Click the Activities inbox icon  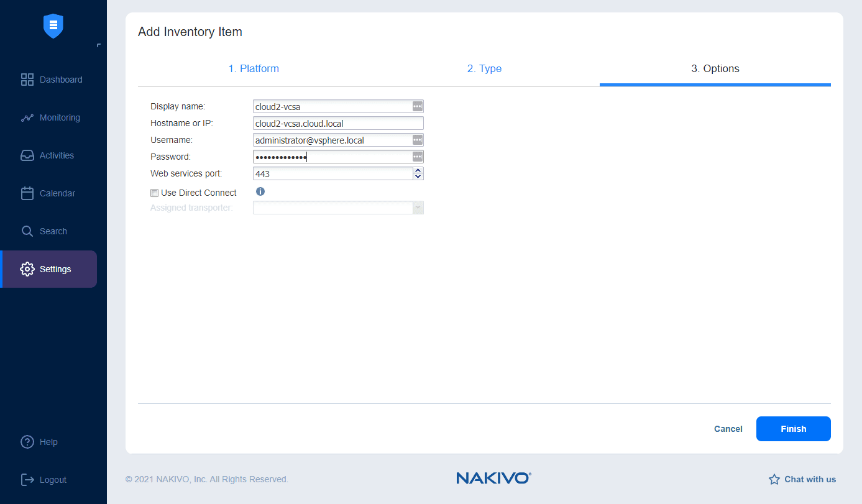click(x=27, y=155)
